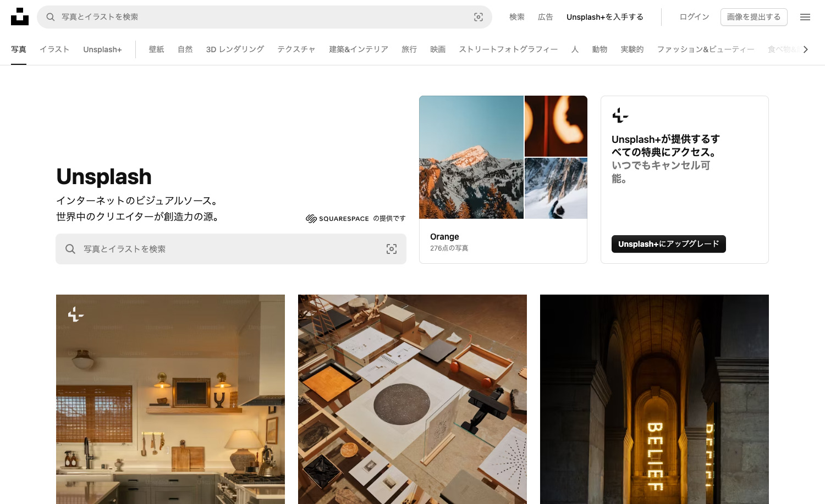Click the Squarespace sponsor logo

(x=337, y=219)
